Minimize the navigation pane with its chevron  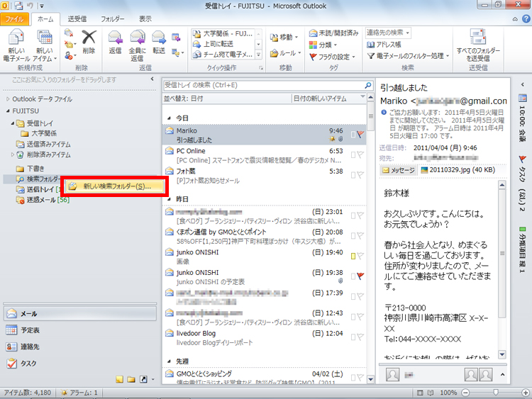153,79
